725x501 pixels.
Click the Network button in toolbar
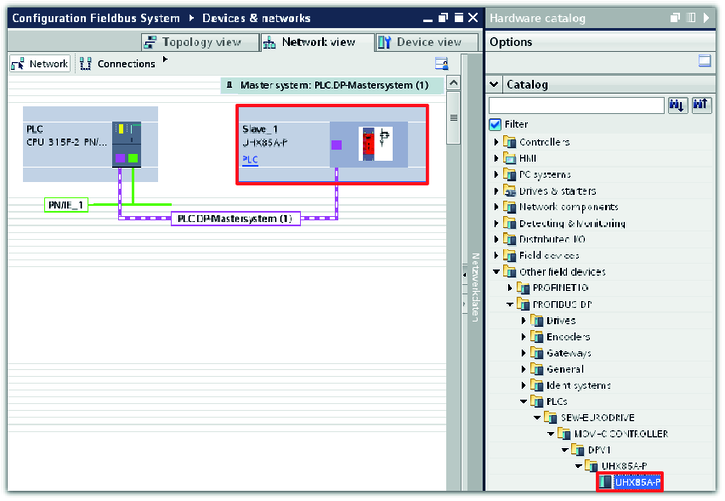[x=40, y=64]
